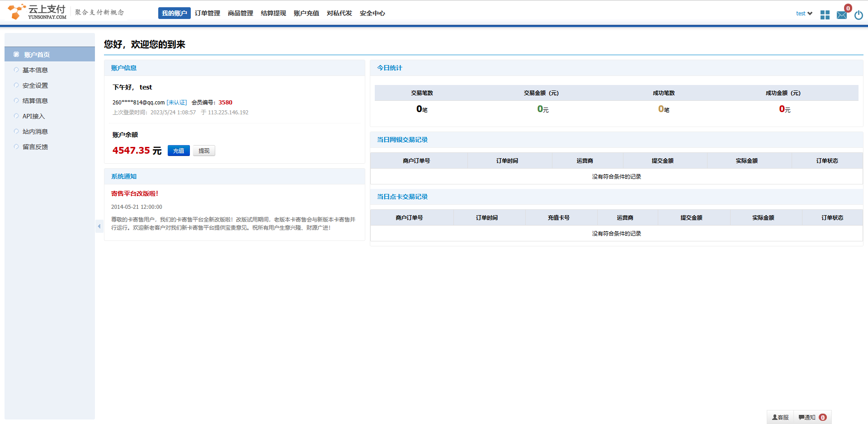Image resolution: width=868 pixels, height=424 pixels.
Task: Open 通知 notifications at bottom bar
Action: [807, 417]
